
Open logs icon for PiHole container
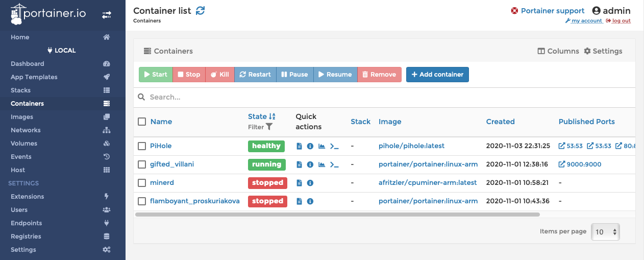tap(300, 146)
